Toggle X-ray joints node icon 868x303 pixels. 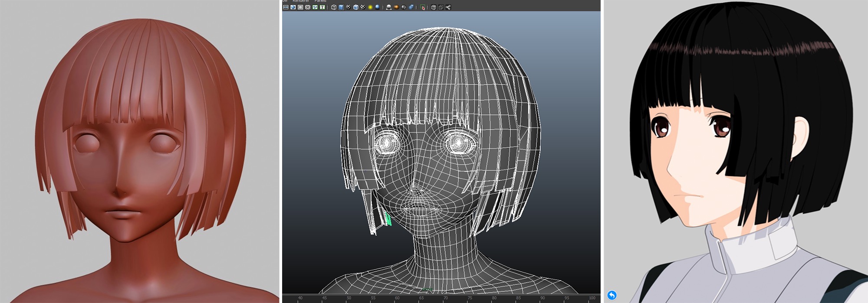coord(448,7)
